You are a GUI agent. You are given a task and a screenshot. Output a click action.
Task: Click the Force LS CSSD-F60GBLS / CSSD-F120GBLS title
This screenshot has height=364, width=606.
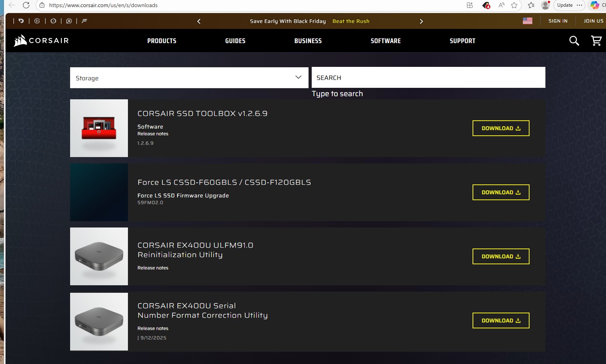pyautogui.click(x=224, y=182)
